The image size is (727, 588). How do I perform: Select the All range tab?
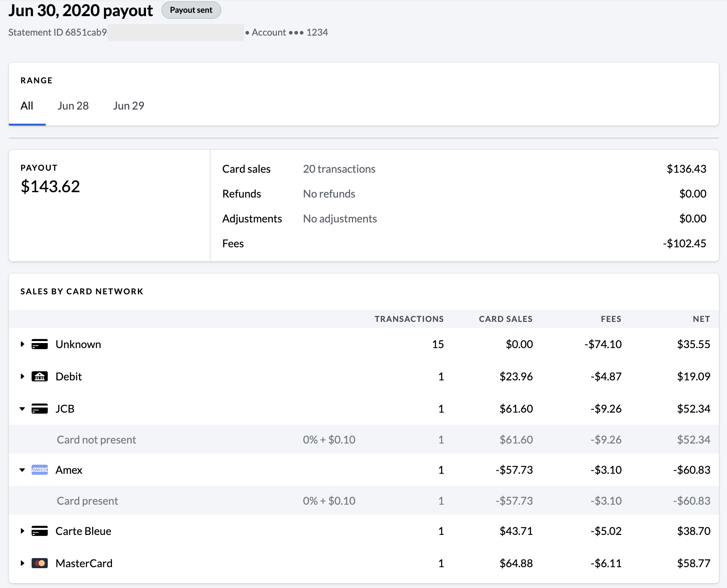27,106
